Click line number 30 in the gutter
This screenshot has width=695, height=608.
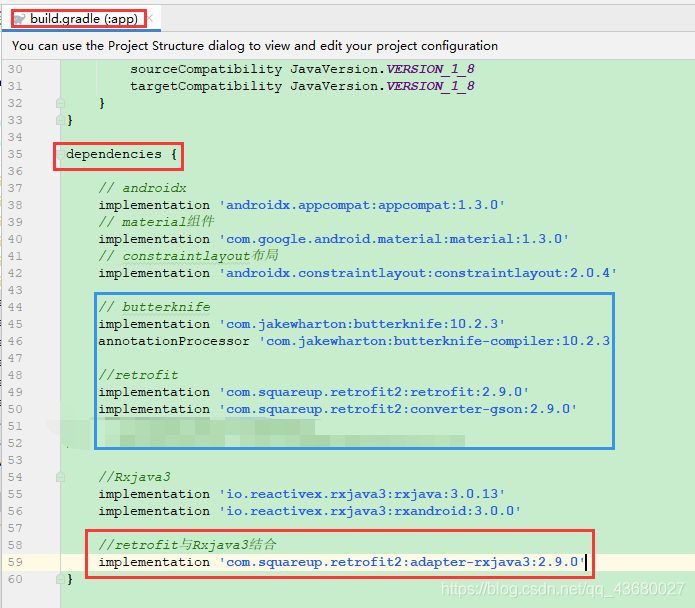15,69
